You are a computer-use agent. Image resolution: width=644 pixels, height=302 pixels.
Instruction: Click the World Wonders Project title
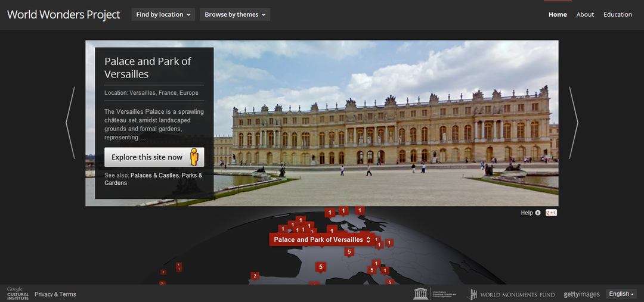click(x=64, y=14)
